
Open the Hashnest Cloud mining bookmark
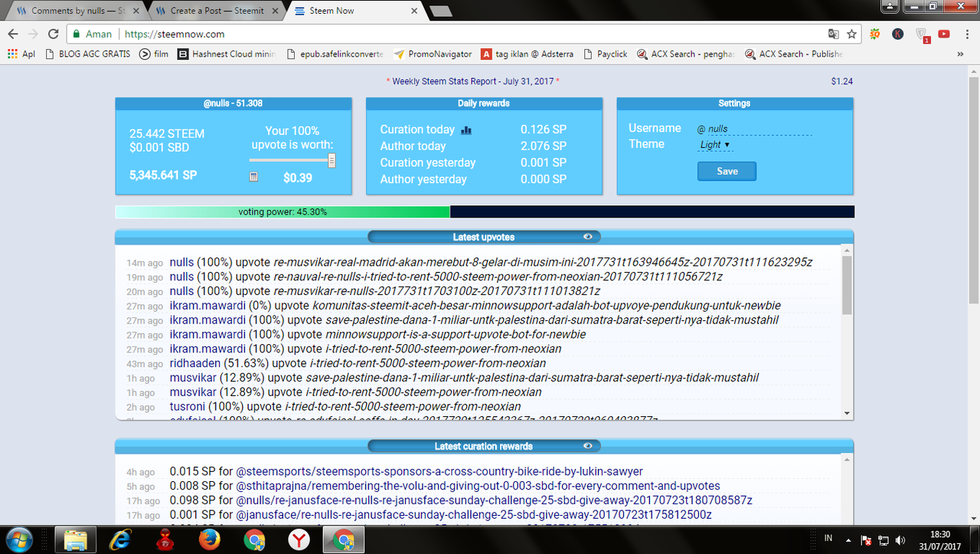pos(226,54)
